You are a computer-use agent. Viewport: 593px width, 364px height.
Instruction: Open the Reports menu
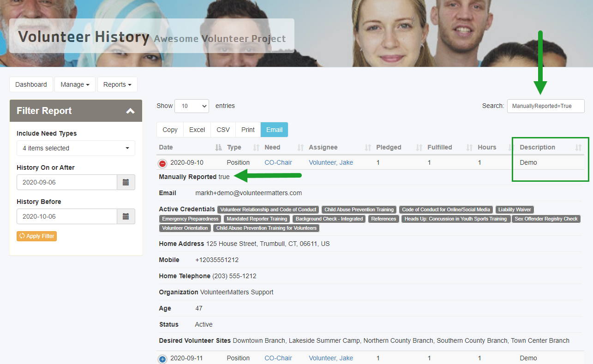[117, 84]
